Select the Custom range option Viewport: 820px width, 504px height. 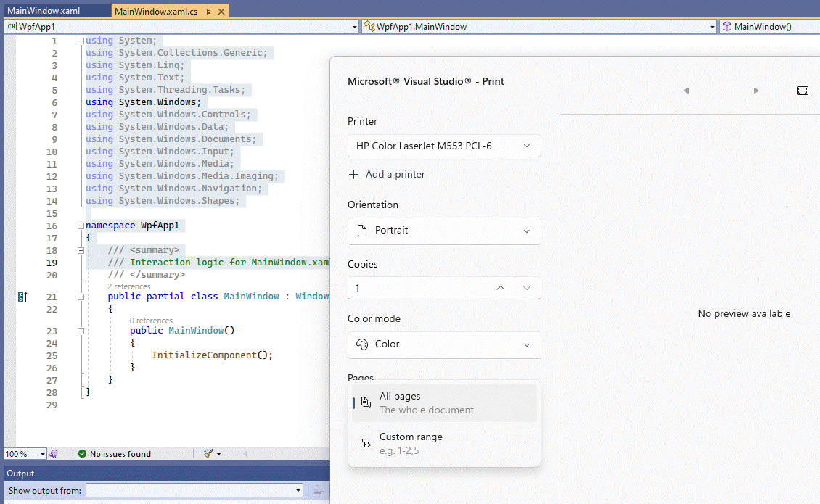pyautogui.click(x=444, y=443)
